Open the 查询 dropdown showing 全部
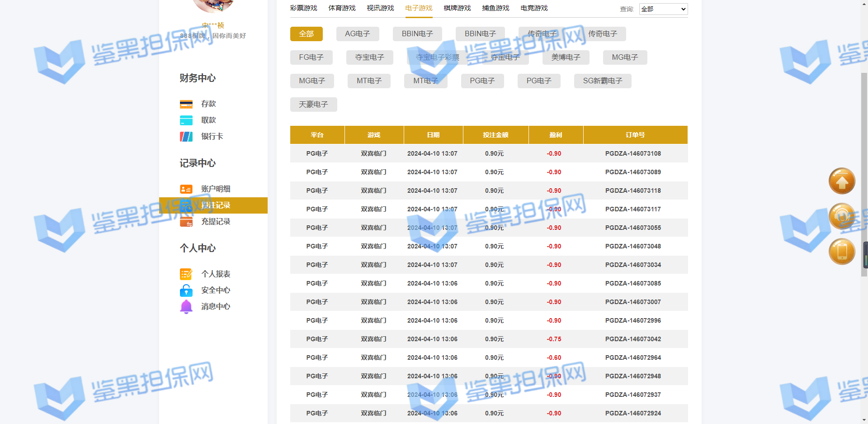Viewport: 868px width, 424px height. click(x=663, y=9)
